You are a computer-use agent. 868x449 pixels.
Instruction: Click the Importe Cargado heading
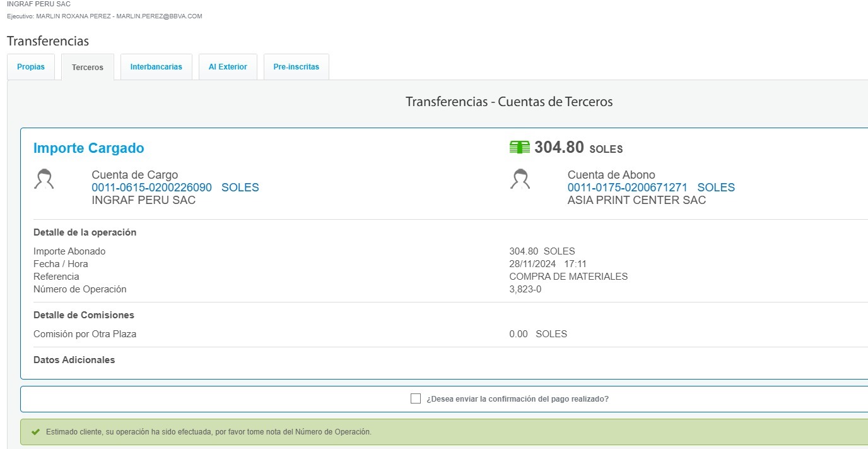(88, 148)
